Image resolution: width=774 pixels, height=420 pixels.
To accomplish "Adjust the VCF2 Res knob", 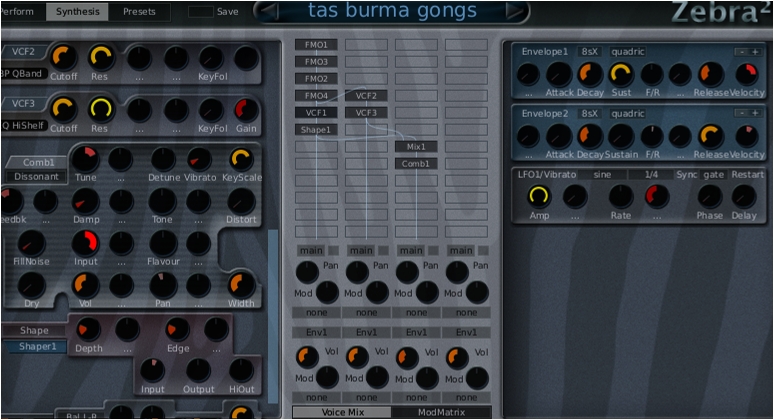I will click(101, 57).
